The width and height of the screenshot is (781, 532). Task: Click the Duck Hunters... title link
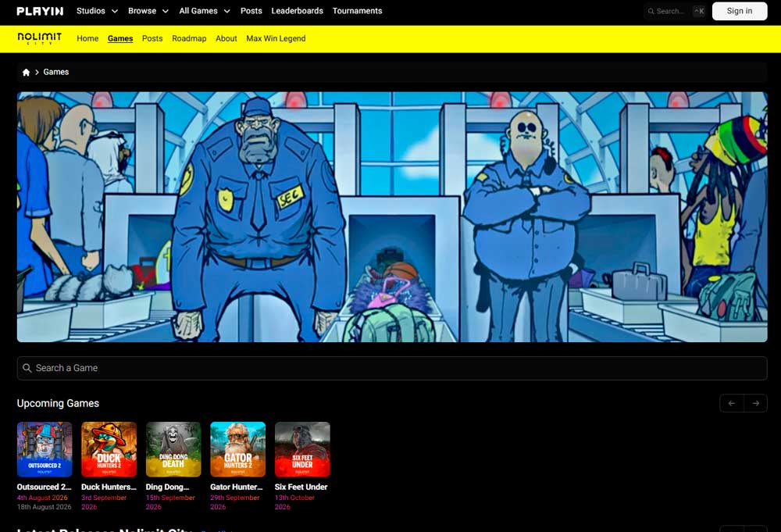[109, 487]
